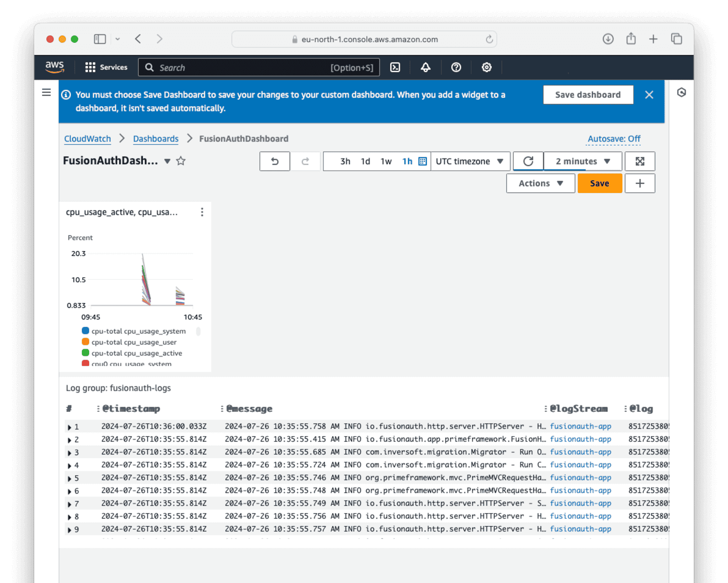Open the Actions dropdown menu
The width and height of the screenshot is (728, 583).
click(x=541, y=183)
